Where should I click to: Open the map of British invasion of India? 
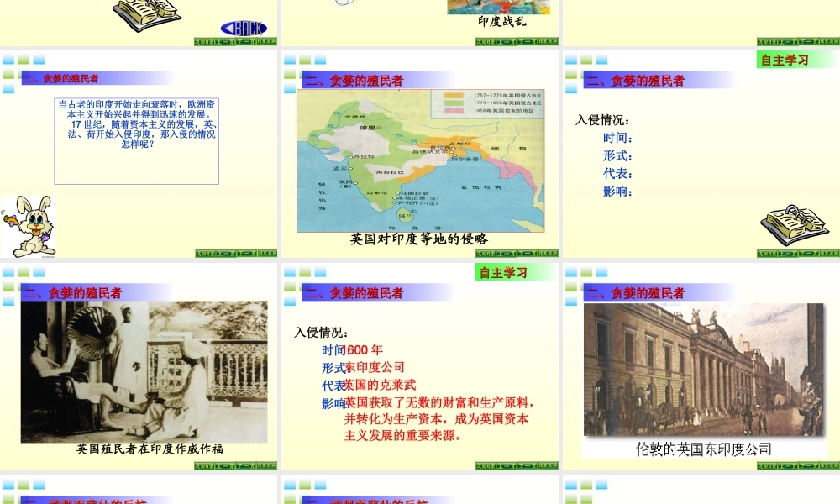pyautogui.click(x=421, y=160)
